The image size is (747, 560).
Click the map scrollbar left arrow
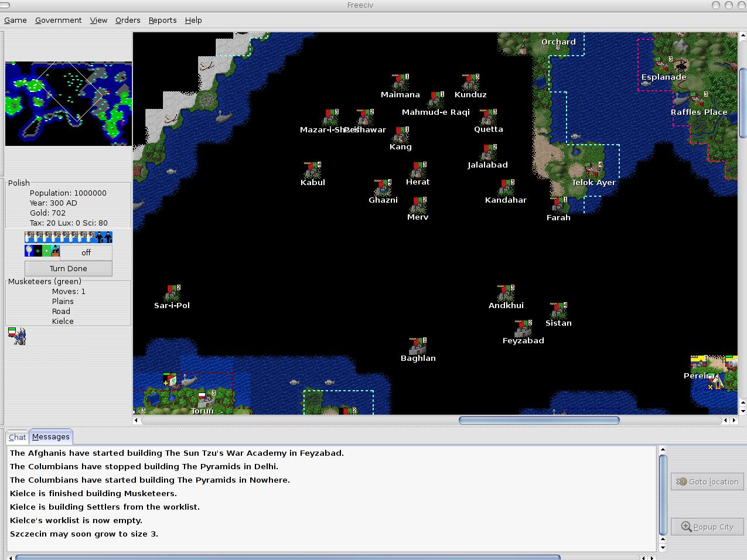point(137,420)
